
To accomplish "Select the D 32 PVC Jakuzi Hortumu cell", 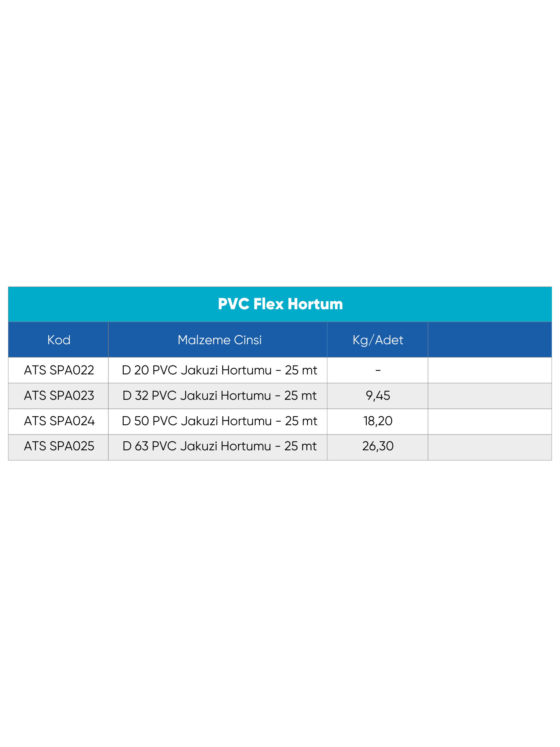I will point(220,395).
